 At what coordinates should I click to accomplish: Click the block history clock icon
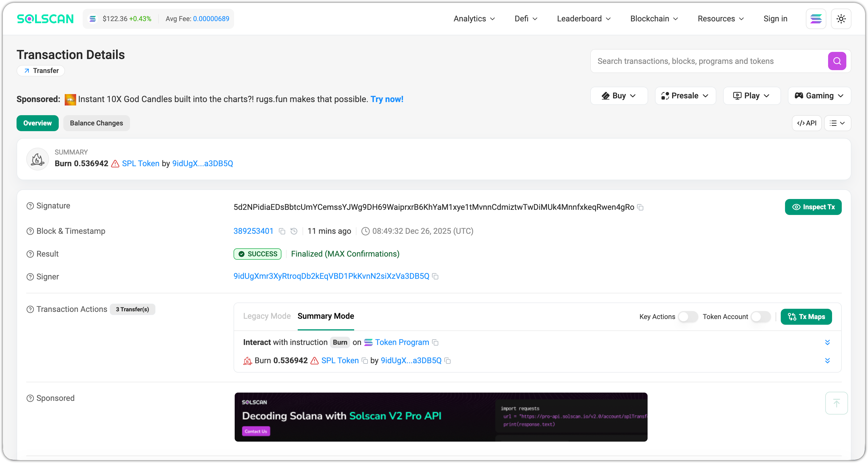[x=294, y=231]
